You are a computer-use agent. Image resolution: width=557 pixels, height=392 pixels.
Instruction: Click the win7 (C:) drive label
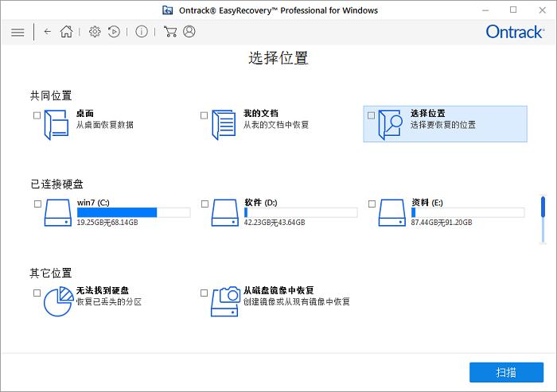93,203
